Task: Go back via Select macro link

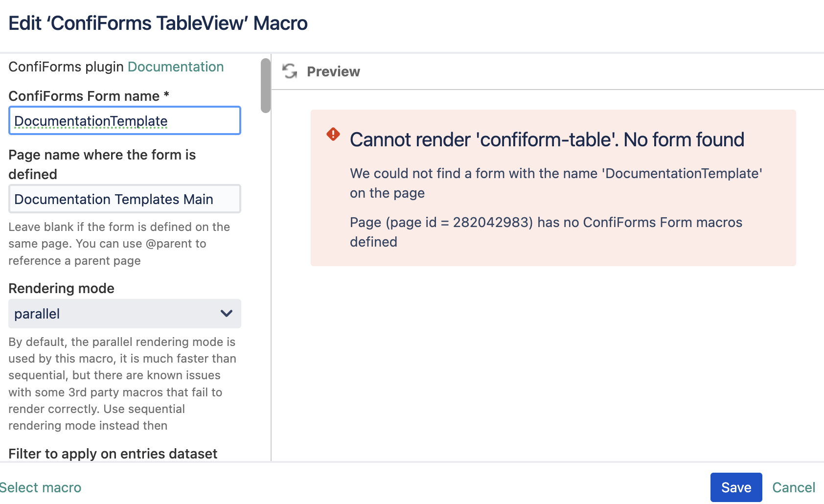Action: tap(41, 487)
